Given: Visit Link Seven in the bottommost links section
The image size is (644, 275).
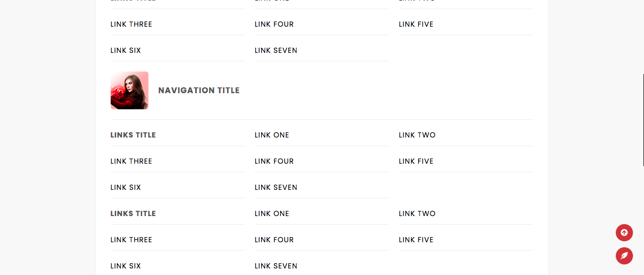Looking at the screenshot, I should [x=276, y=266].
